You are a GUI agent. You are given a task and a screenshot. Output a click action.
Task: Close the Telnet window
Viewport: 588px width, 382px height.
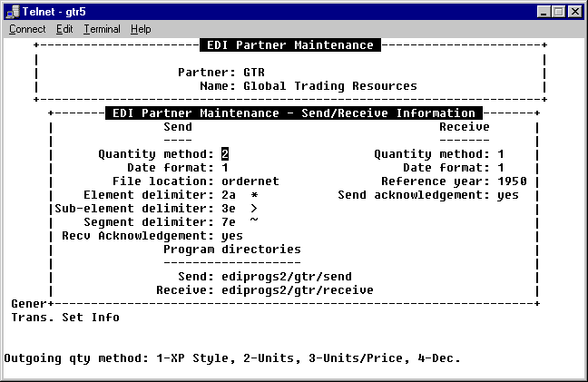576,11
